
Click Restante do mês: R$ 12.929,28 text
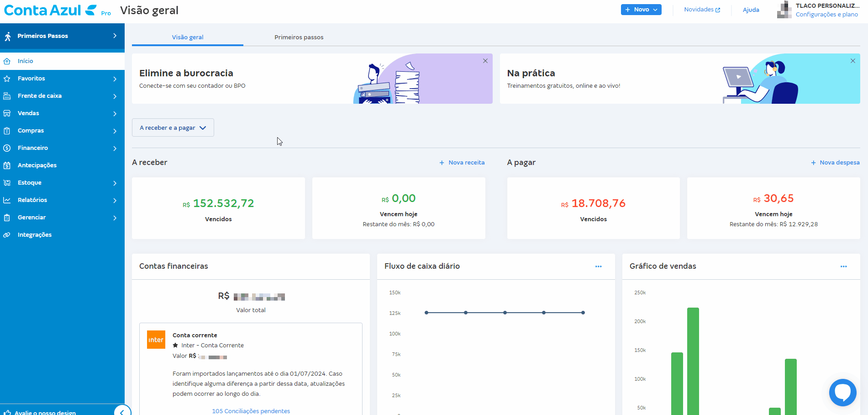[x=773, y=224]
